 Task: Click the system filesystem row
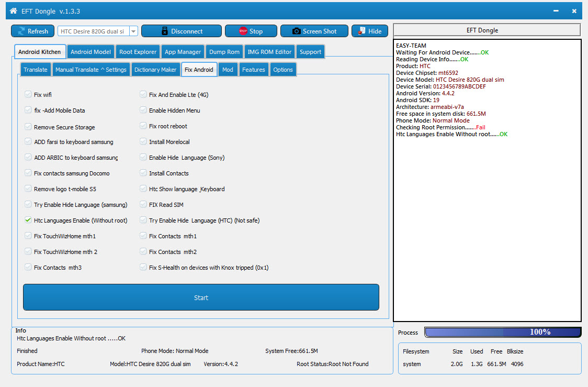point(463,364)
